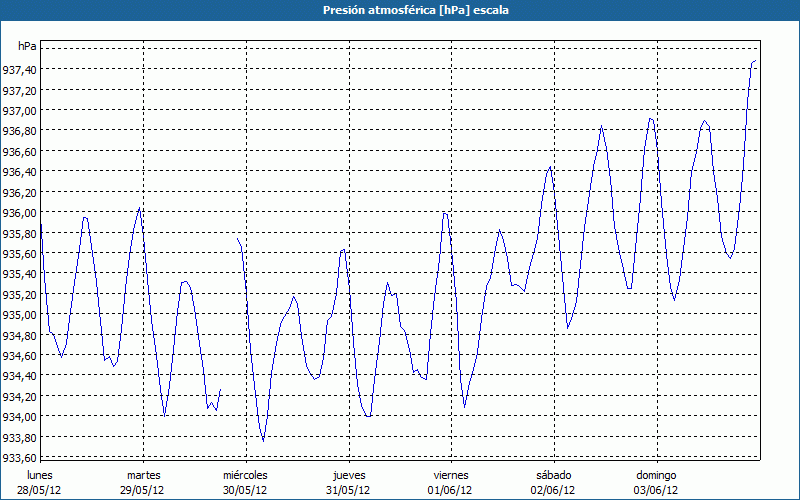Select the "sábado" day label
Screen dimensions: 800x500
(553, 474)
